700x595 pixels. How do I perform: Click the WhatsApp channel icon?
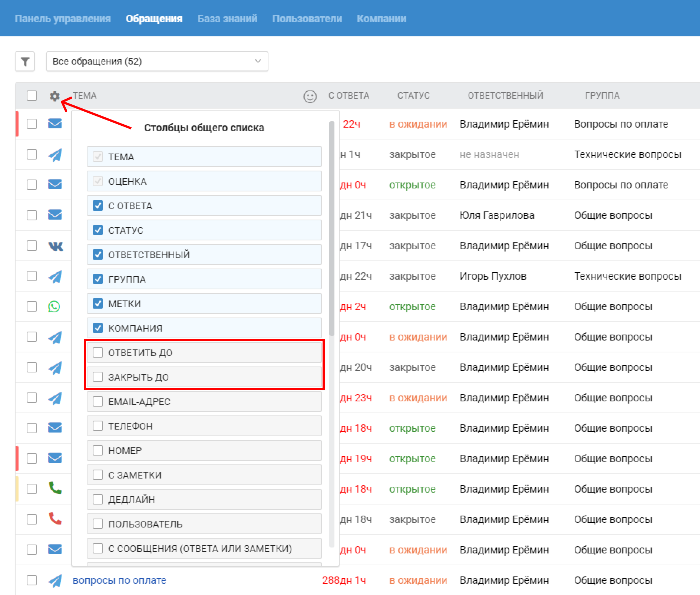tap(54, 306)
